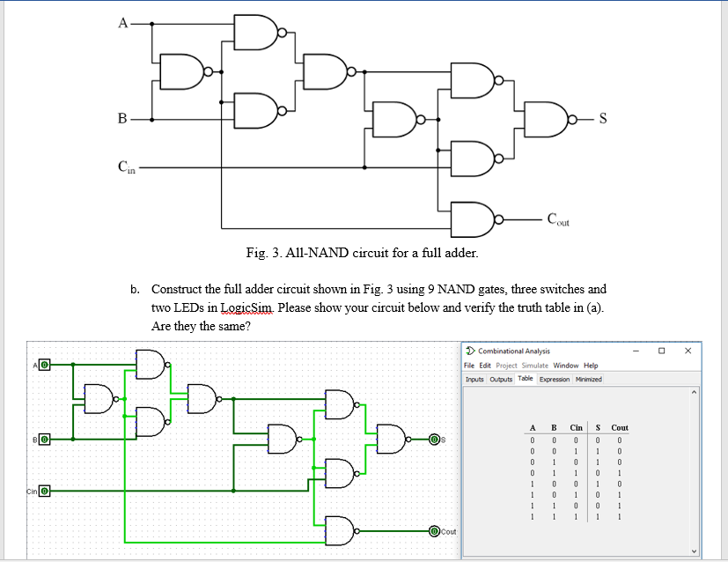
Task: Select the NAND gate just above the S gate
Action: click(340, 405)
